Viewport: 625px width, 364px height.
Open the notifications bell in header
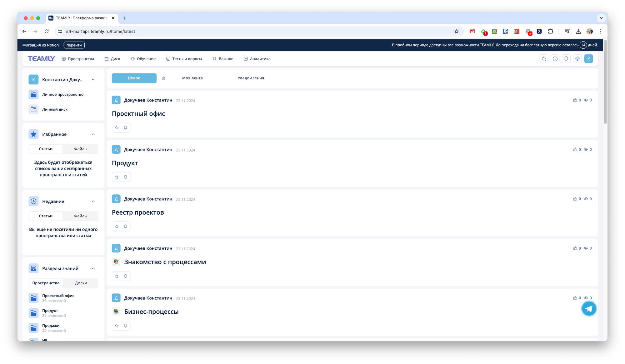click(566, 59)
